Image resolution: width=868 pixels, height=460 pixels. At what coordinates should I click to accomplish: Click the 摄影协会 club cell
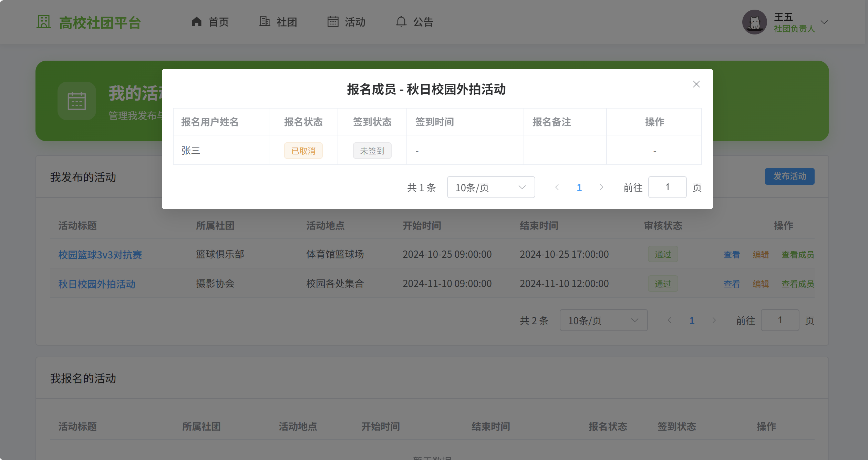point(215,283)
